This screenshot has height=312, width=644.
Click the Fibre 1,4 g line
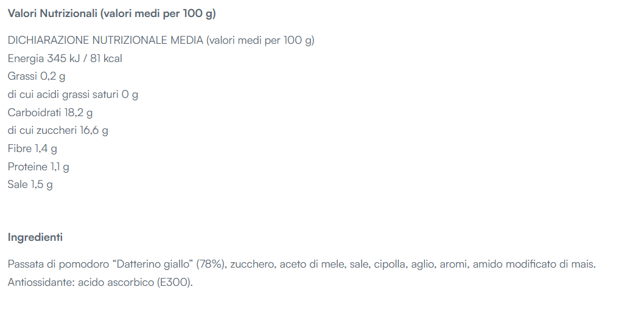pos(32,148)
